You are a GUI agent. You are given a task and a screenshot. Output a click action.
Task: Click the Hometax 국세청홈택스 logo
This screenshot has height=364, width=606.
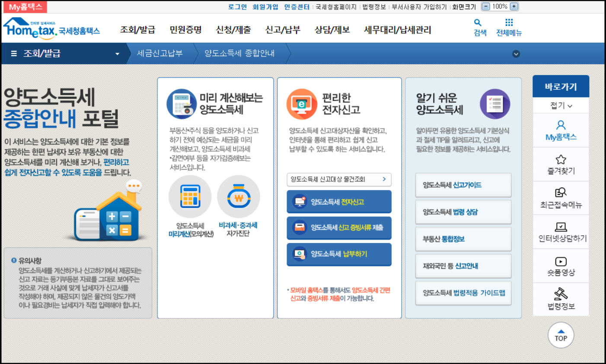coord(51,28)
